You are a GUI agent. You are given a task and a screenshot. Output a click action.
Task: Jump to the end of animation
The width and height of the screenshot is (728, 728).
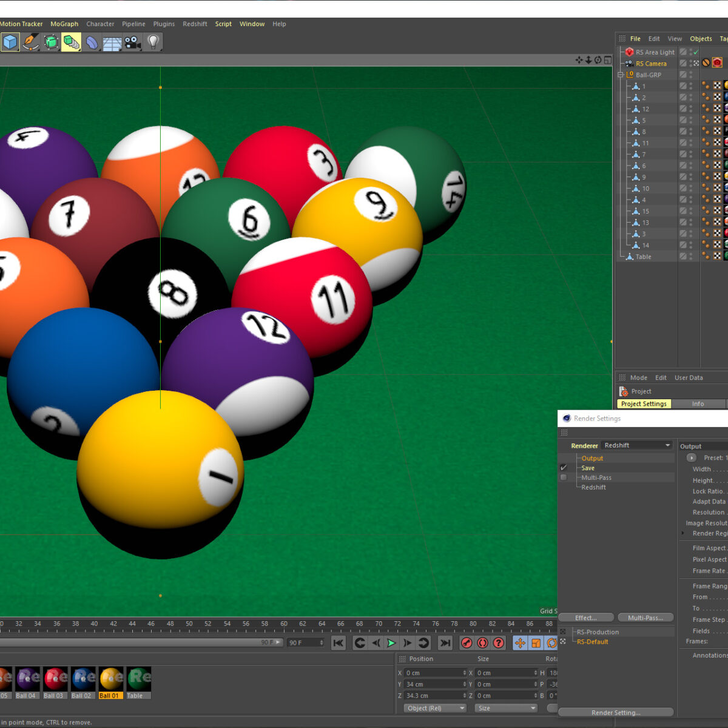click(x=445, y=642)
